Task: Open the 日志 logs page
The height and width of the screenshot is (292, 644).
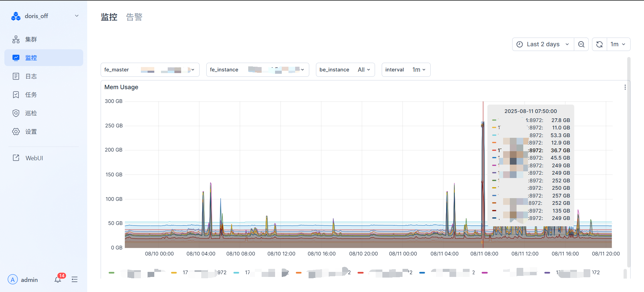Action: [44, 76]
